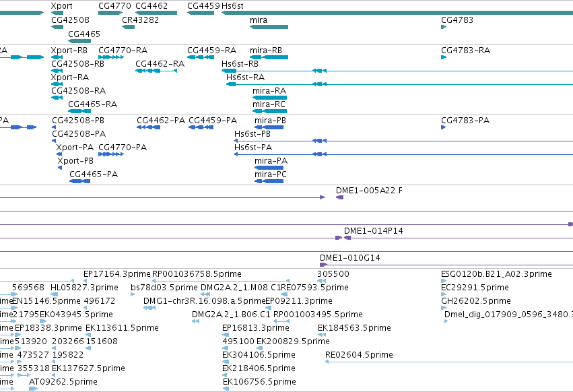Select the Hs6st gene label
Image resolution: width=573 pixels, height=392 pixels.
(x=232, y=6)
